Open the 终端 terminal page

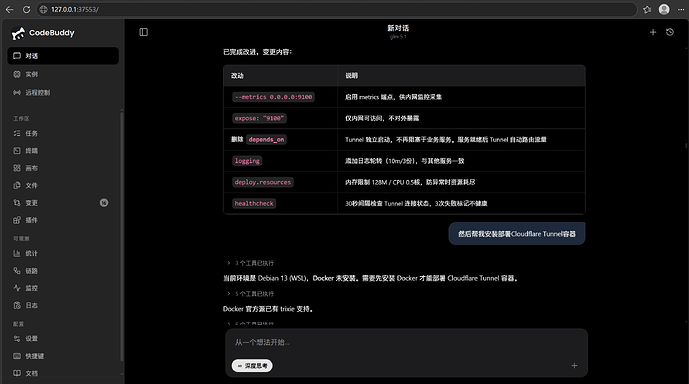(x=63, y=151)
